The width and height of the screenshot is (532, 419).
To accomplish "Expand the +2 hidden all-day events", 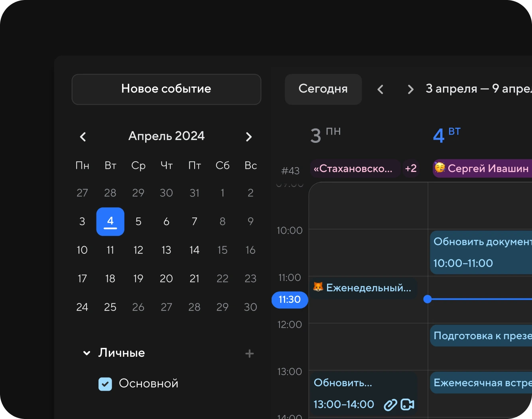I will [411, 168].
